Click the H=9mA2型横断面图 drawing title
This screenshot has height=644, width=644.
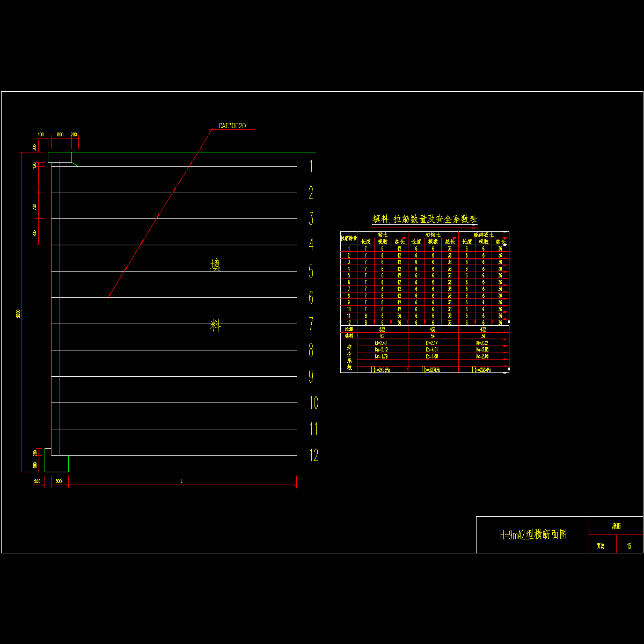click(533, 535)
